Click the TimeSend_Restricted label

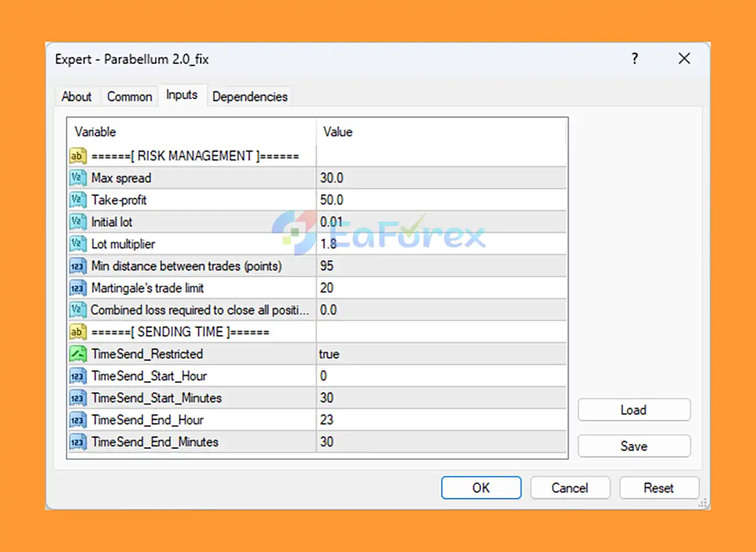click(x=147, y=354)
